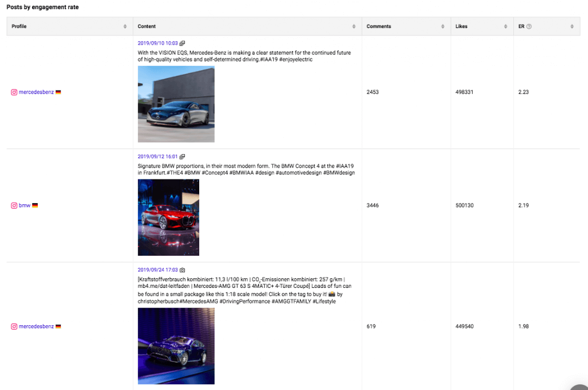Screen dimensions: 588x390
Task: Sort table by Profile column arrows
Action: click(x=125, y=26)
